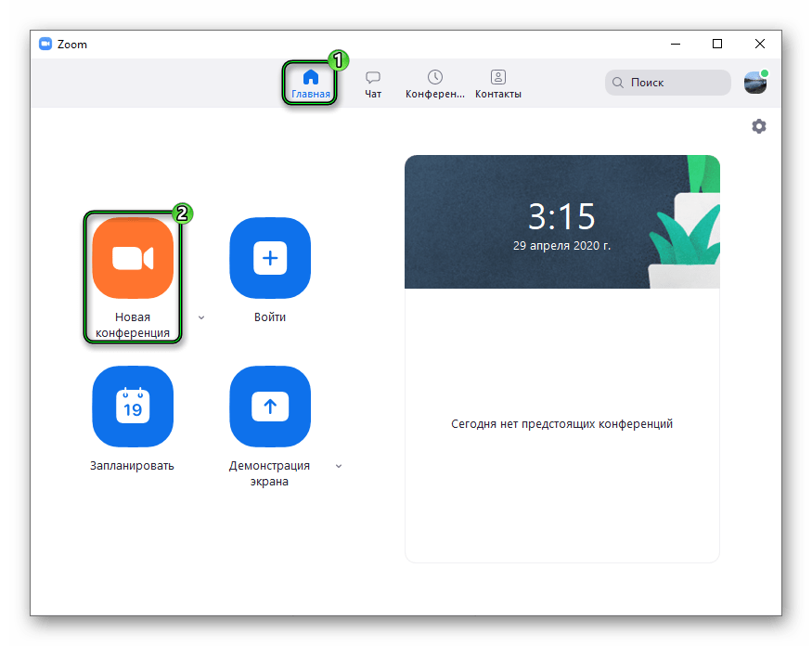
Task: Open the Чат tab
Action: pyautogui.click(x=373, y=84)
